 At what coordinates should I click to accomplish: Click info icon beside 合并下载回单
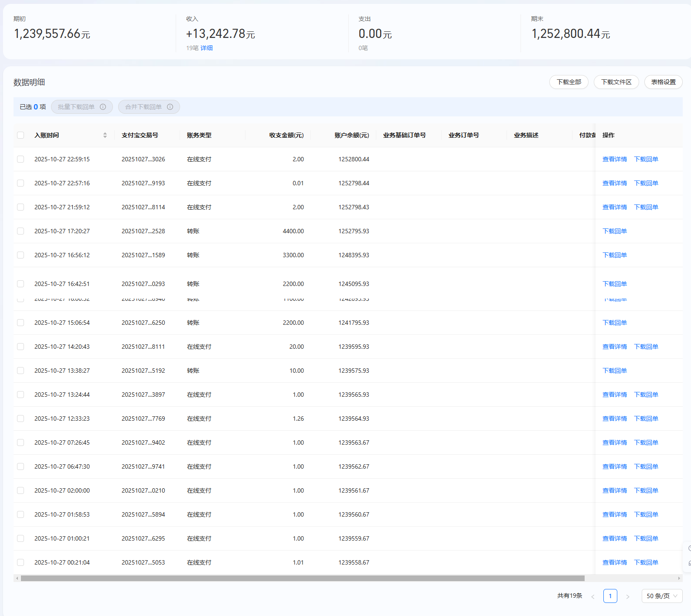point(170,107)
